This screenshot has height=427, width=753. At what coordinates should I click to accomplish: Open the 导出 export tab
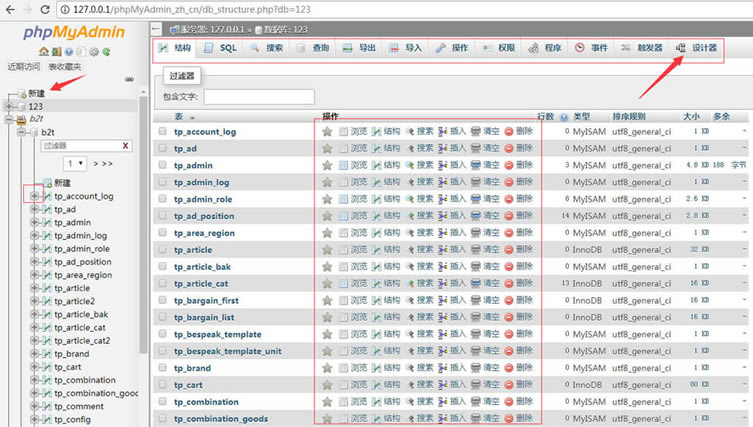point(360,48)
